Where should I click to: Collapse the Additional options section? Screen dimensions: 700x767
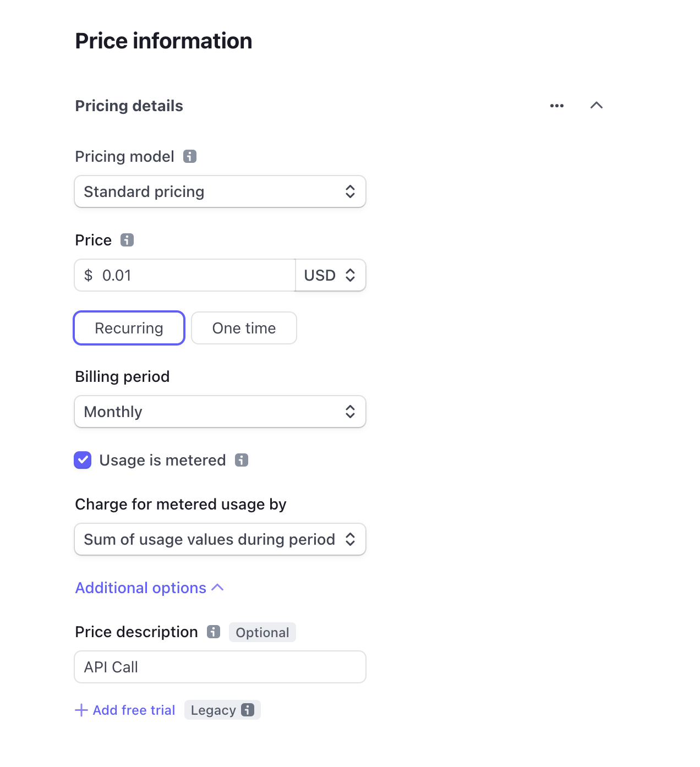point(149,588)
